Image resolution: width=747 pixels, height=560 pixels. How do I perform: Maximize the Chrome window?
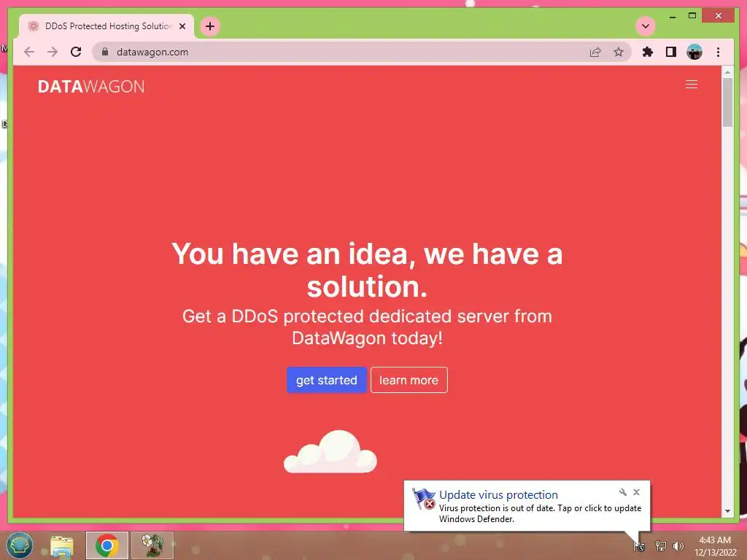[692, 16]
